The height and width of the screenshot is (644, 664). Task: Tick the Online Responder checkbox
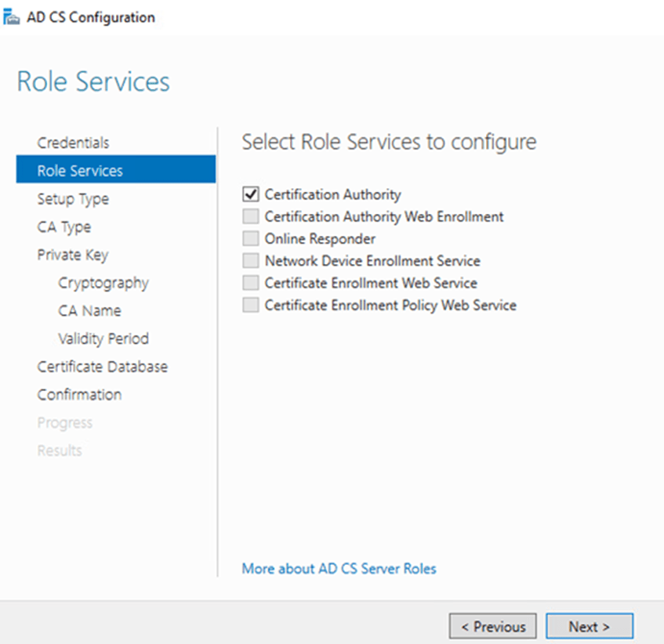click(251, 239)
